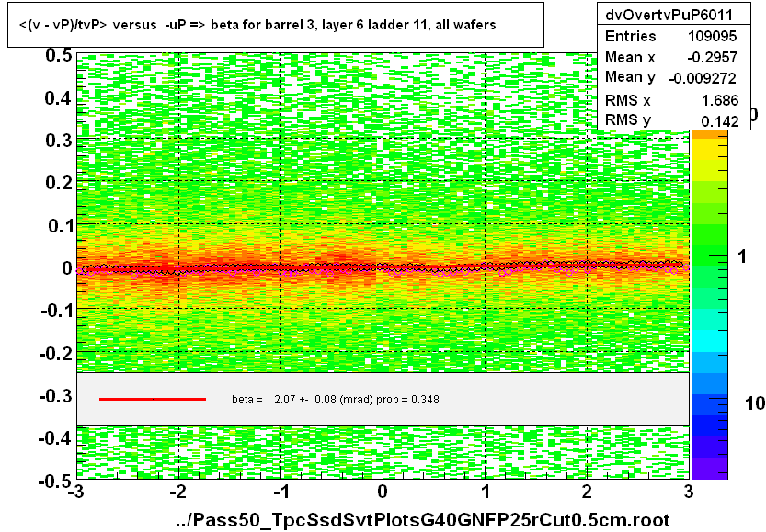Click the y-axis label 0.1
The height and width of the screenshot is (532, 766).
tap(60, 225)
